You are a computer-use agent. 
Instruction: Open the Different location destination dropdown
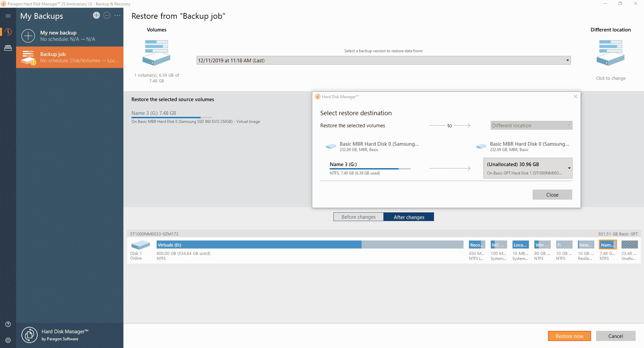point(531,125)
